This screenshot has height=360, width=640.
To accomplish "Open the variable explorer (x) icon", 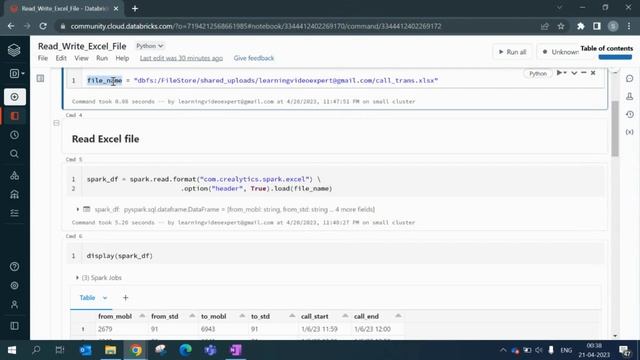I will [629, 132].
